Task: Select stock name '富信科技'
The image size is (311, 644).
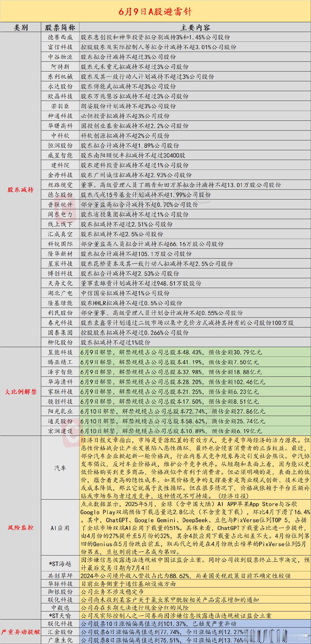Action: [x=60, y=47]
